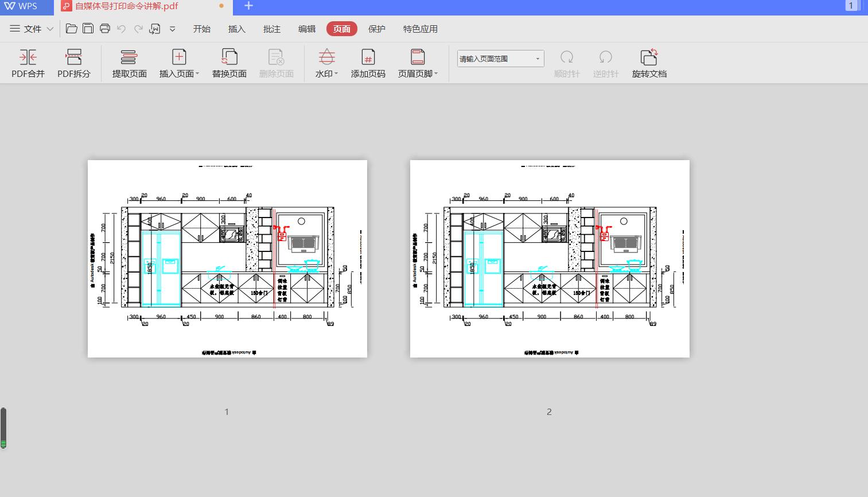Open the 水印 watermark dropdown
The height and width of the screenshot is (497, 868).
pos(336,74)
